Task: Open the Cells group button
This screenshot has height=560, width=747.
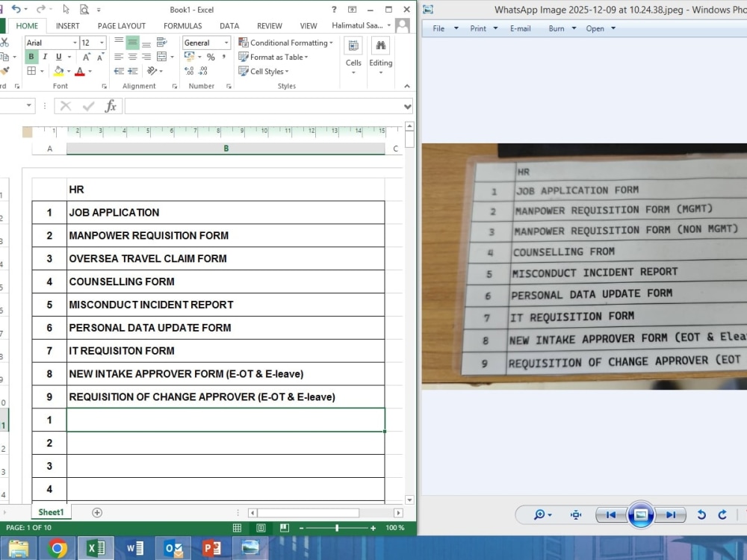Action: (x=353, y=57)
